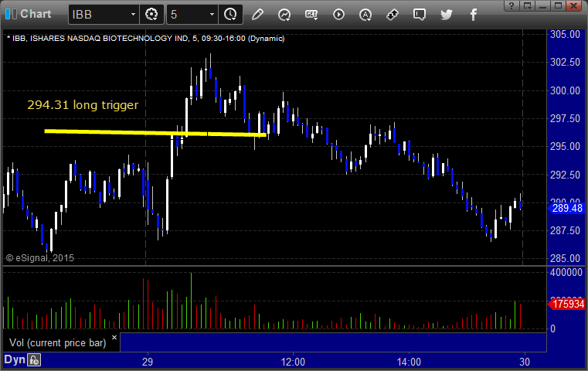Click the Vol (current price bar) label

click(58, 343)
